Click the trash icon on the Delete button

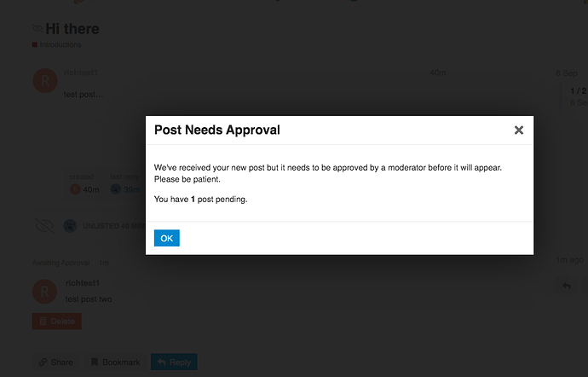click(x=43, y=322)
